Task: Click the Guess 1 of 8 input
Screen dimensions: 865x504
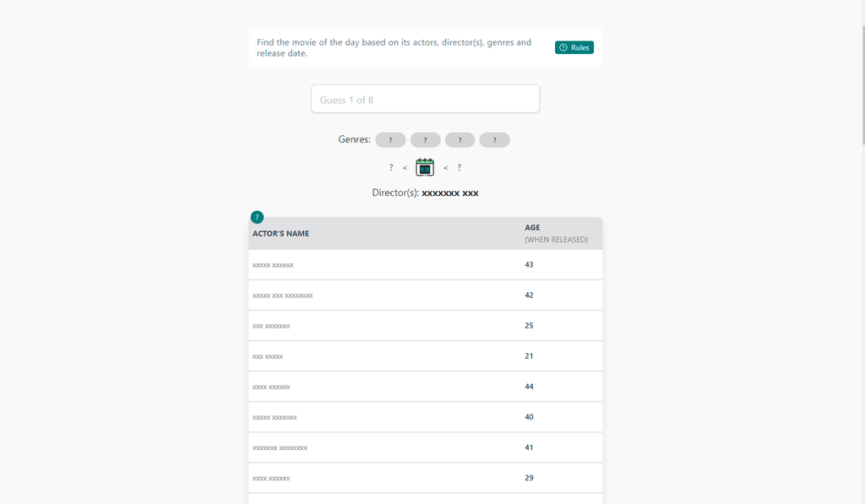Action: tap(425, 100)
